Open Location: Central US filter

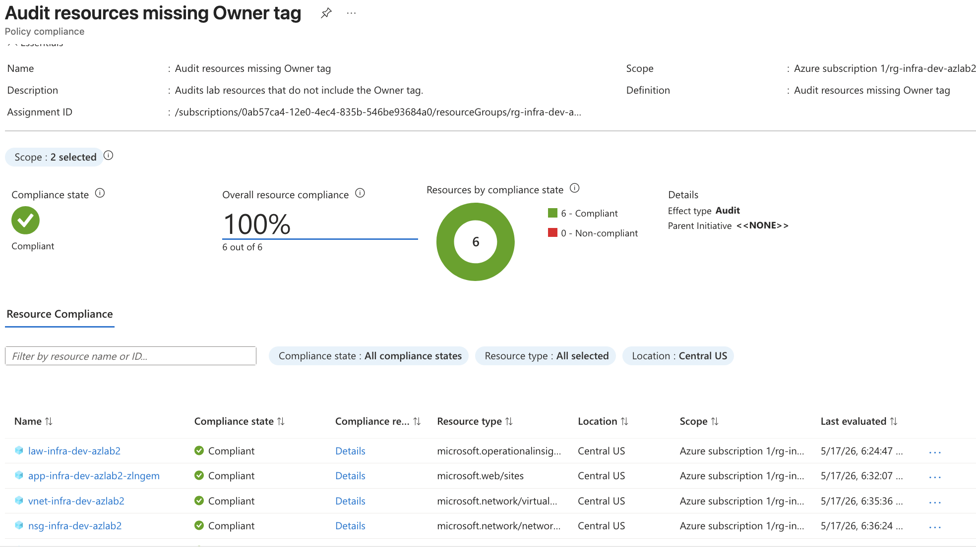pos(678,356)
